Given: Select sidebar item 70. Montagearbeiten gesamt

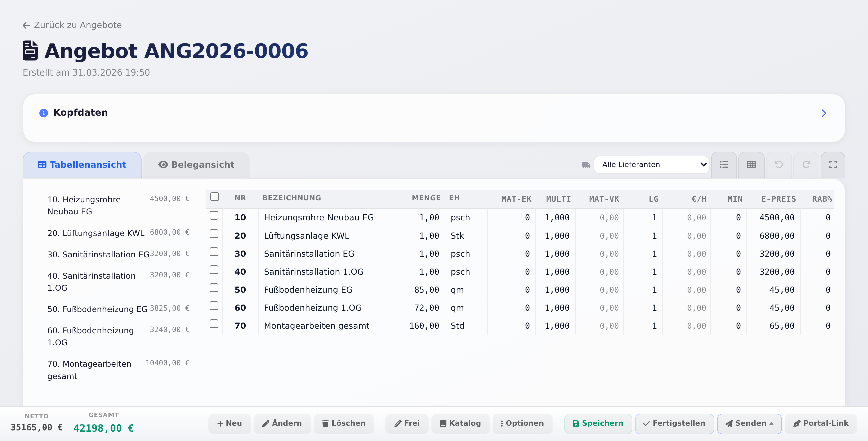Looking at the screenshot, I should pyautogui.click(x=118, y=370).
